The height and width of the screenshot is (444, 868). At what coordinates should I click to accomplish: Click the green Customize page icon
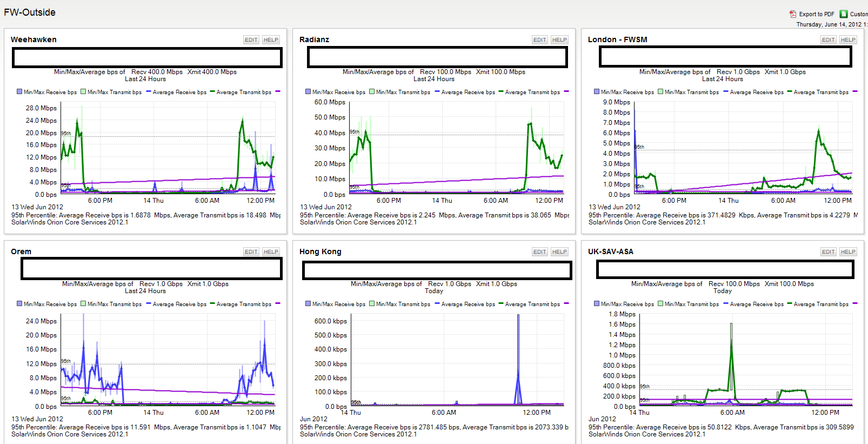pos(844,14)
